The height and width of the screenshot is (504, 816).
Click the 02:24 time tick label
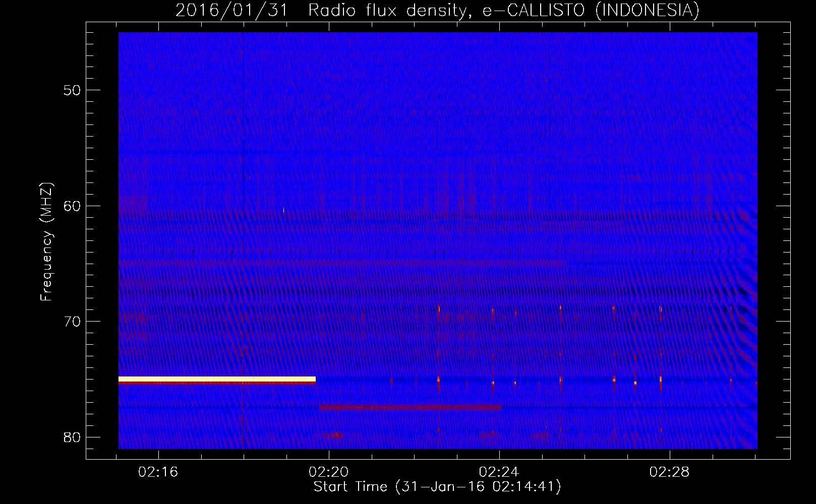pos(499,472)
